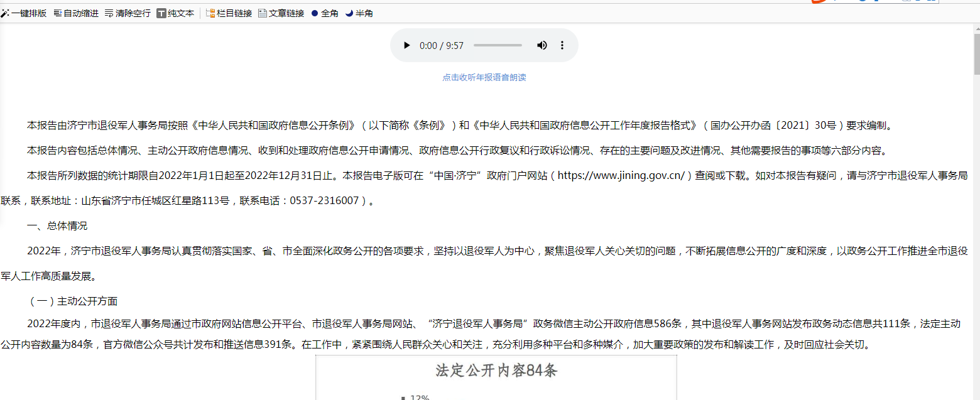
Task: Convert content to 纯文本 plain text
Action: pyautogui.click(x=175, y=13)
